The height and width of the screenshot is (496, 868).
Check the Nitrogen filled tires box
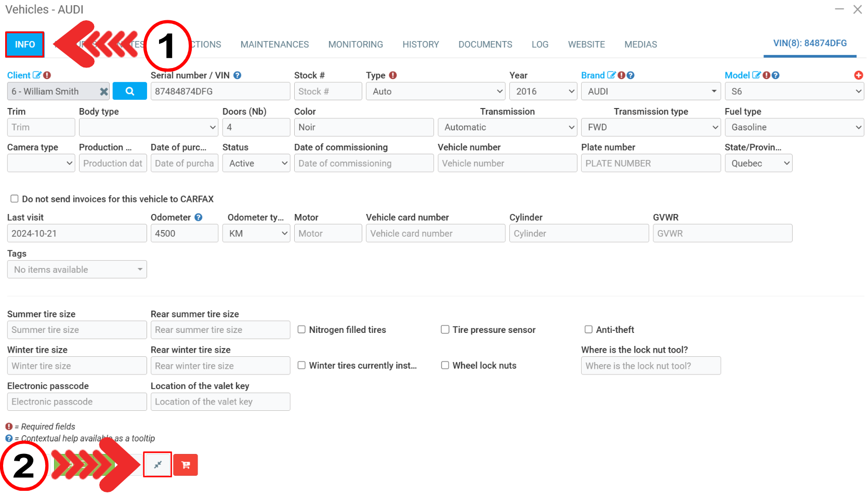[x=301, y=329]
